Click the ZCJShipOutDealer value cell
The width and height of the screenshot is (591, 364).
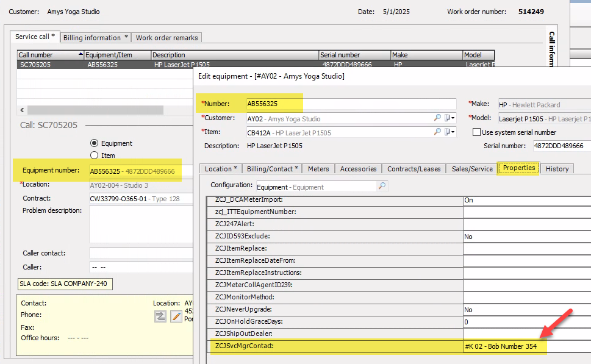527,334
